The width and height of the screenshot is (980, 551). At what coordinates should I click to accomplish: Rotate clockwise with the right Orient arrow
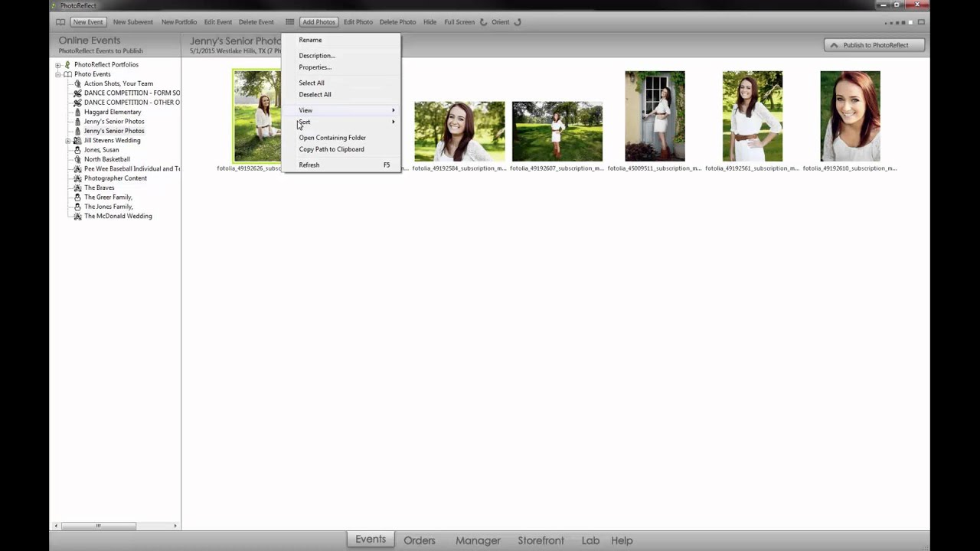coord(518,22)
